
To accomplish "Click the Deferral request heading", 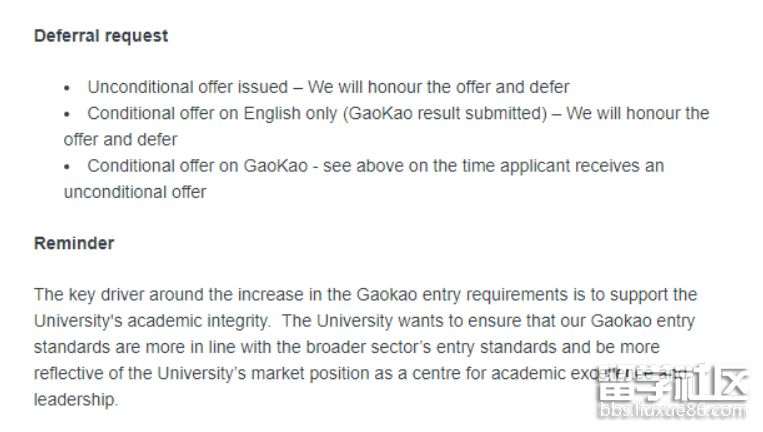I will pyautogui.click(x=101, y=36).
